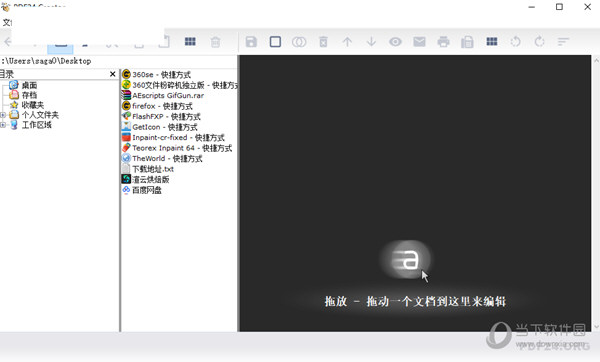Click the fax machine icon
Image resolution: width=600 pixels, height=362 pixels.
click(467, 42)
